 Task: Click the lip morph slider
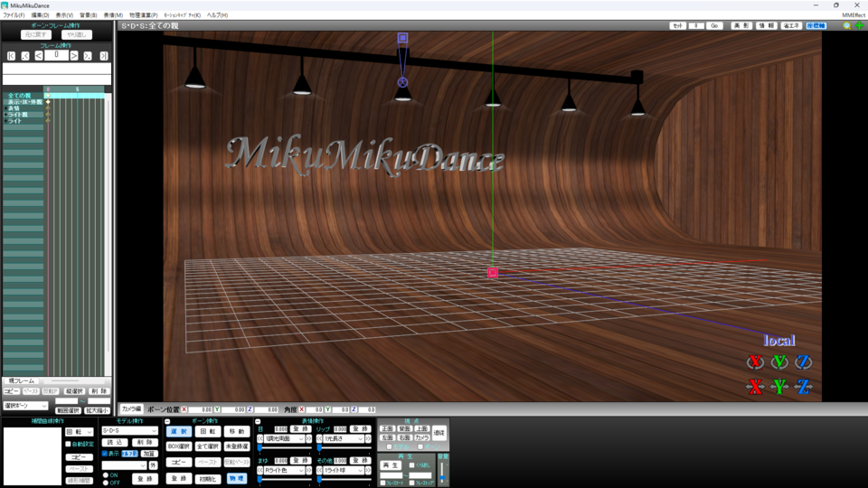click(344, 447)
